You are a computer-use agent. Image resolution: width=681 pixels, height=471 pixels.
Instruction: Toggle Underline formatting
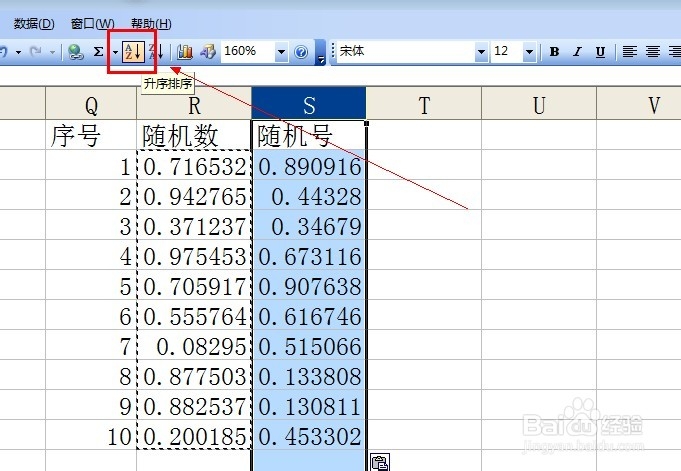tap(600, 52)
